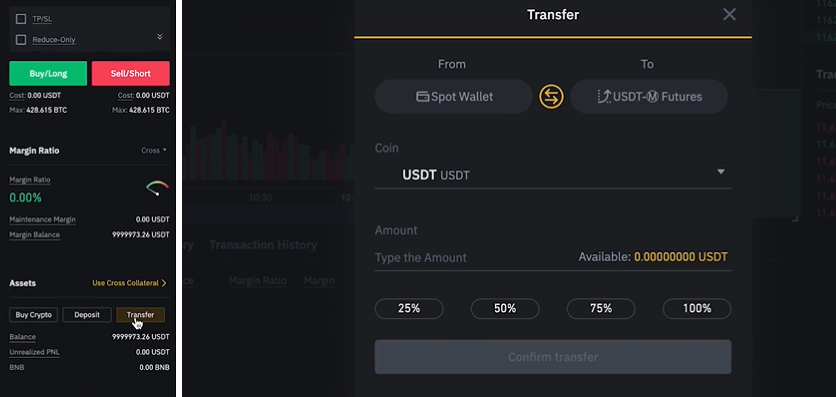This screenshot has height=397, width=836.
Task: Click the Sell/Short button
Action: (131, 74)
